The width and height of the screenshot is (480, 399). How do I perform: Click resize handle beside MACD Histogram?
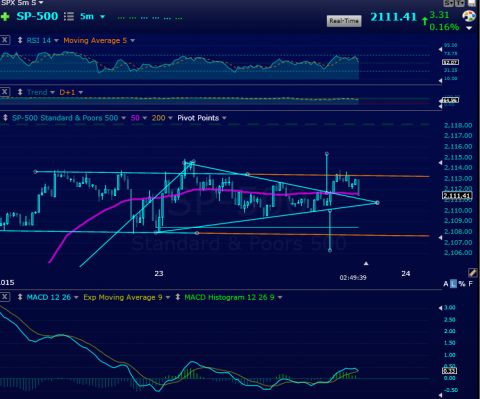(178, 297)
